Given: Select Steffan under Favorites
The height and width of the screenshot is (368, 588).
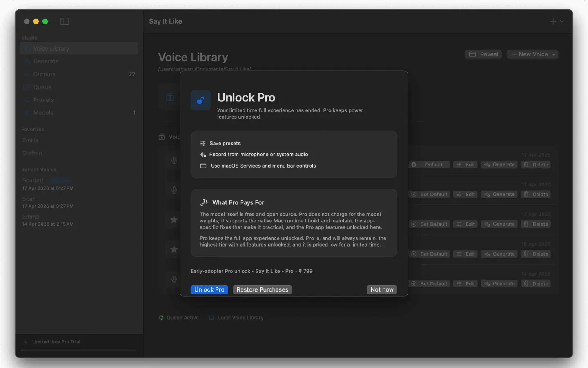Looking at the screenshot, I should [x=32, y=153].
